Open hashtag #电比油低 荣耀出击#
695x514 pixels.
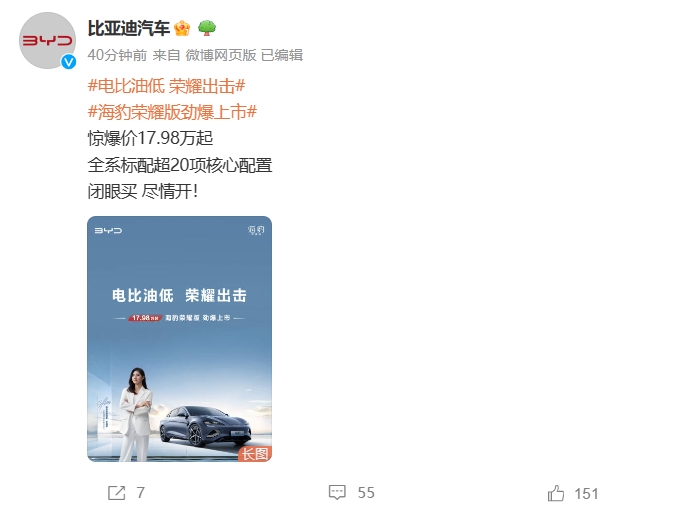tap(167, 86)
